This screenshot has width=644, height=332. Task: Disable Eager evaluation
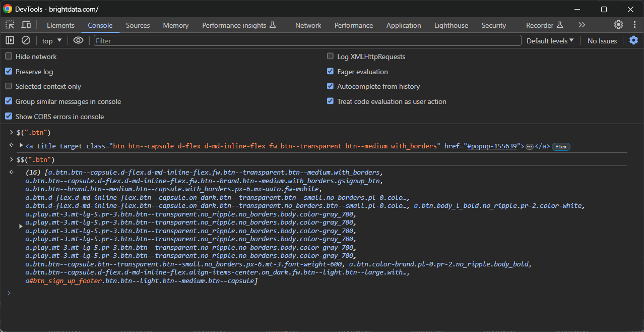click(330, 71)
